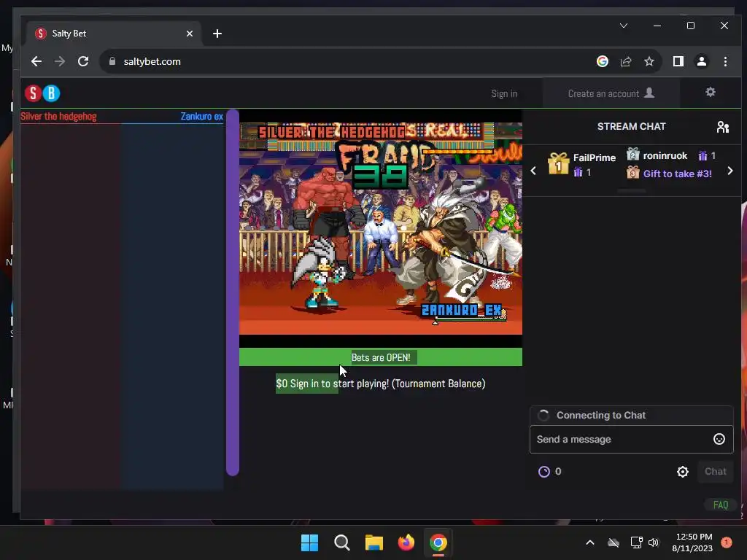
Task: Click the cloud sync tray icon
Action: [613, 542]
